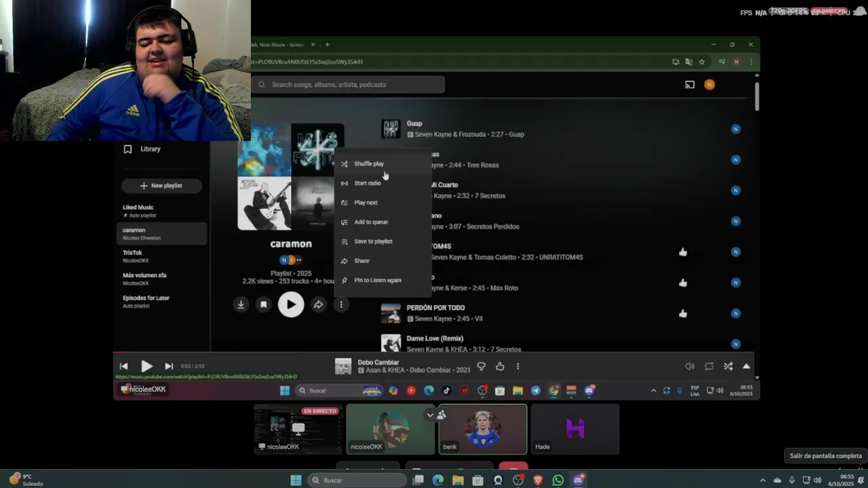Image resolution: width=868 pixels, height=488 pixels.
Task: Expand the player page with the up arrow
Action: (x=746, y=367)
